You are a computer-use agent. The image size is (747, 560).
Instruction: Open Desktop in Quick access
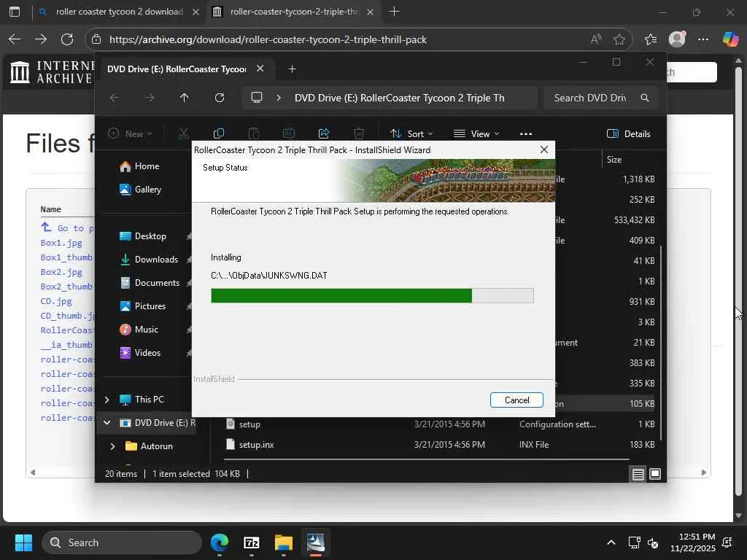click(150, 236)
